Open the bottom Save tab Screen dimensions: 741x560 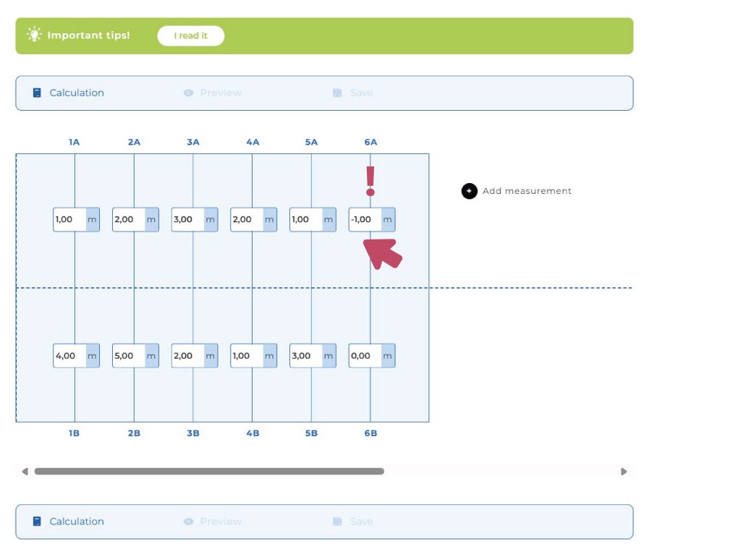(x=360, y=522)
